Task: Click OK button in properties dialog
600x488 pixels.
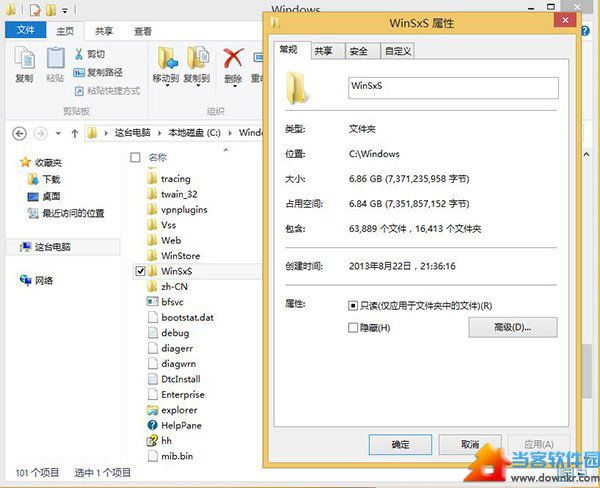Action: 400,444
